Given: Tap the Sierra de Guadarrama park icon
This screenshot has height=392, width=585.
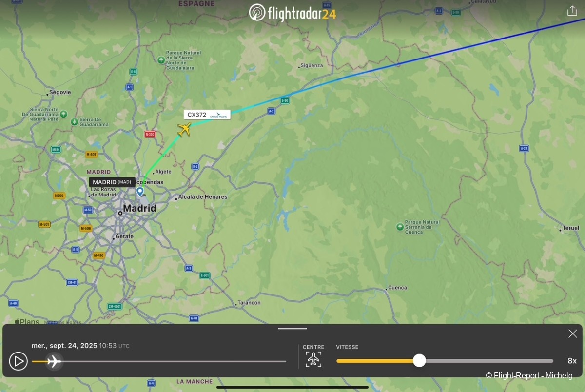Looking at the screenshot, I should click(74, 121).
